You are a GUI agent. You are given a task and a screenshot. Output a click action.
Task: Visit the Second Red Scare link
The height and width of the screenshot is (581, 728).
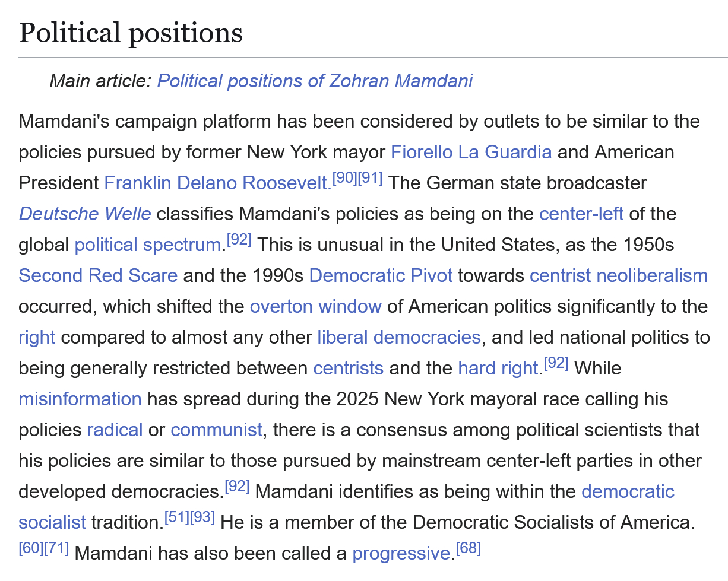click(x=98, y=276)
